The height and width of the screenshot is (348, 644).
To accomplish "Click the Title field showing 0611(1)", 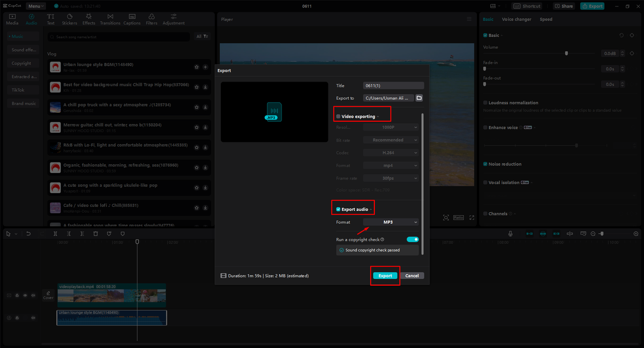I will point(393,85).
